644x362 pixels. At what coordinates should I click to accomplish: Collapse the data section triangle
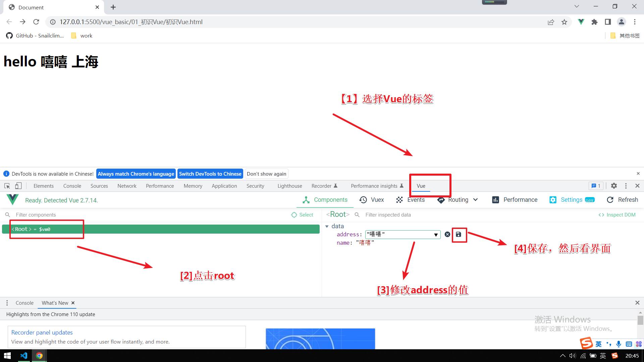(327, 226)
